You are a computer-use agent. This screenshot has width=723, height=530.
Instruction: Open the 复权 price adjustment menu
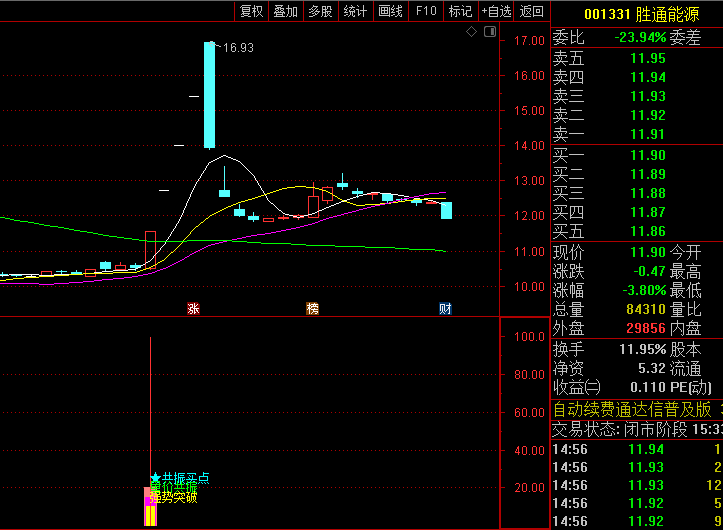tap(251, 11)
